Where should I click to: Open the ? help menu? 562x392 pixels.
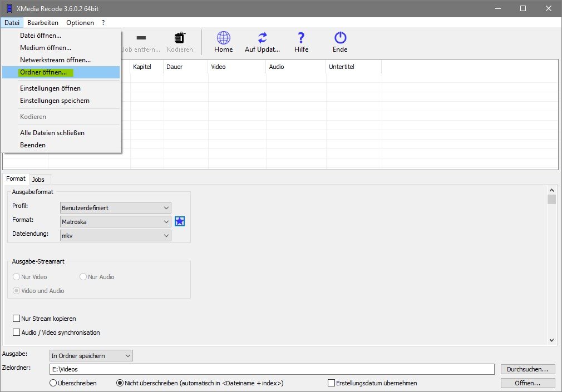click(103, 23)
